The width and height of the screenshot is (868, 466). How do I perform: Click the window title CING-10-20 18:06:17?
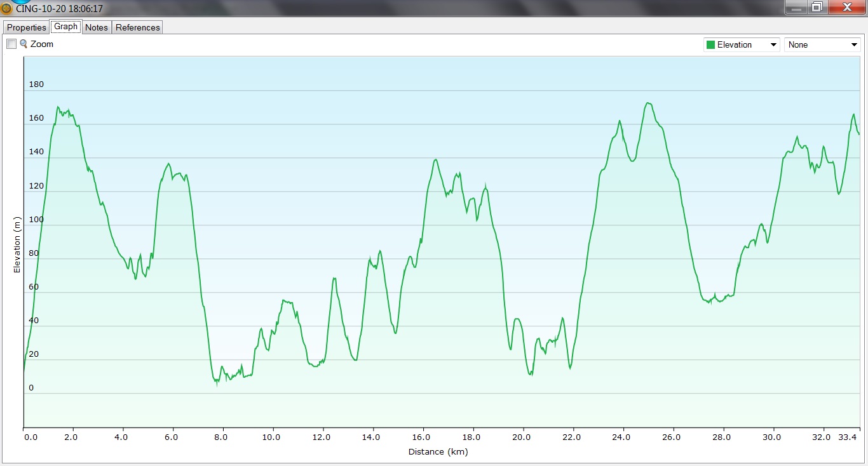[x=59, y=9]
